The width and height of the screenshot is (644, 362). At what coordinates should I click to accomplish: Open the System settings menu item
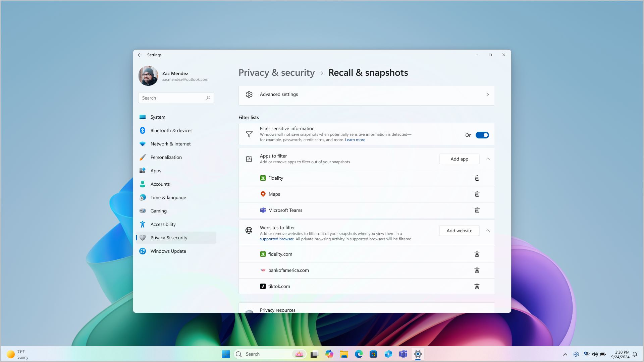tap(158, 117)
